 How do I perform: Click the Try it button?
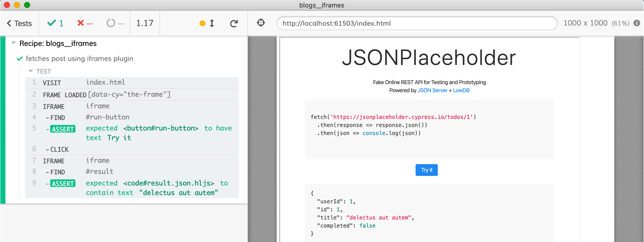click(x=427, y=170)
